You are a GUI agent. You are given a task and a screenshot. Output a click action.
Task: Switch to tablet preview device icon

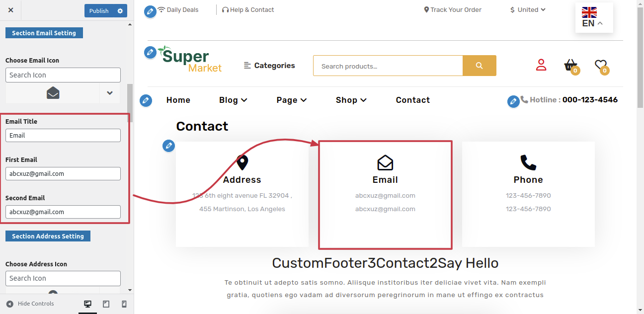106,304
